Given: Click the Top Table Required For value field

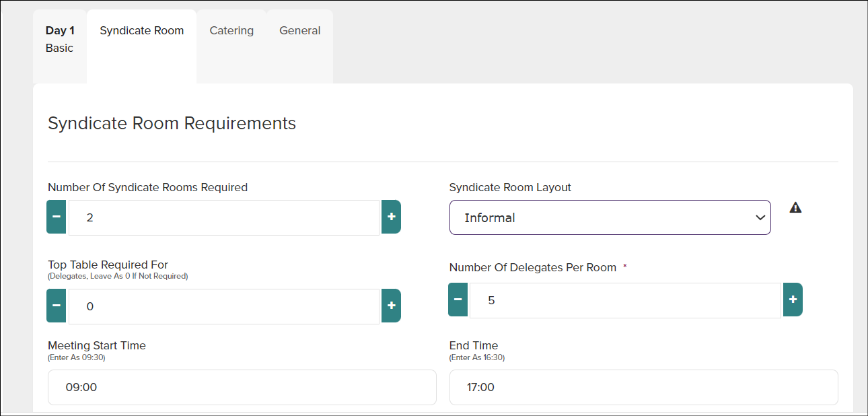Looking at the screenshot, I should [224, 306].
